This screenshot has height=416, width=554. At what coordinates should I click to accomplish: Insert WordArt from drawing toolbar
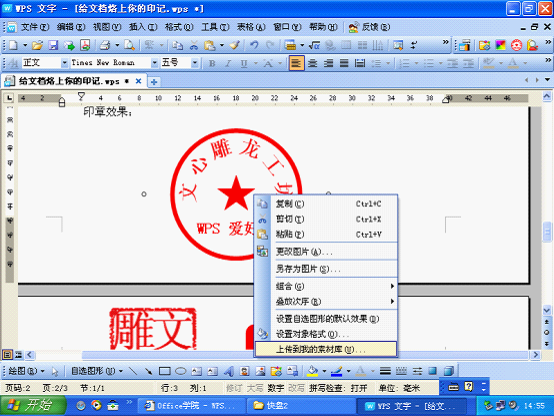pyautogui.click(x=229, y=371)
